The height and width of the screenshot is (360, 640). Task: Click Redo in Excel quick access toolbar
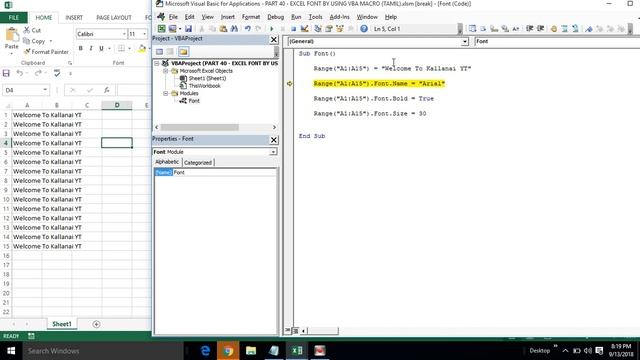coord(38,73)
